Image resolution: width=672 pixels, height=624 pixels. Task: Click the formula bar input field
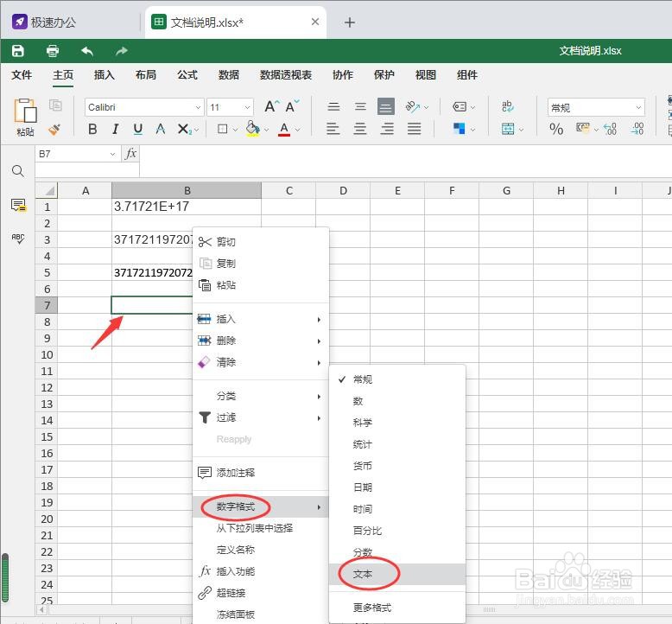[x=405, y=162]
